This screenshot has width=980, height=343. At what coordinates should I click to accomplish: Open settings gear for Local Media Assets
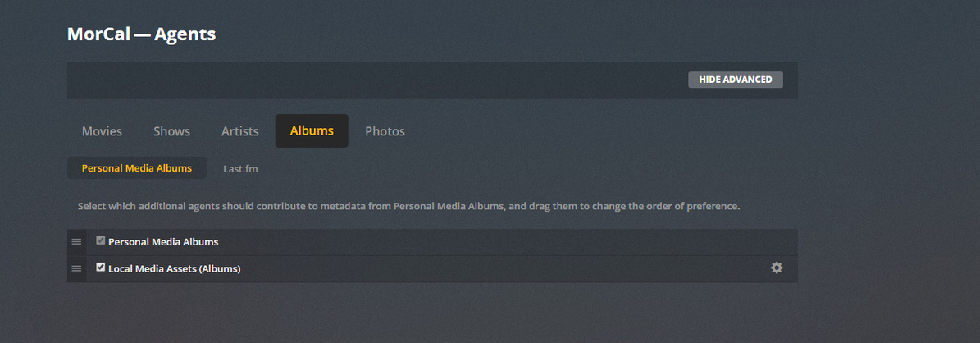tap(776, 268)
